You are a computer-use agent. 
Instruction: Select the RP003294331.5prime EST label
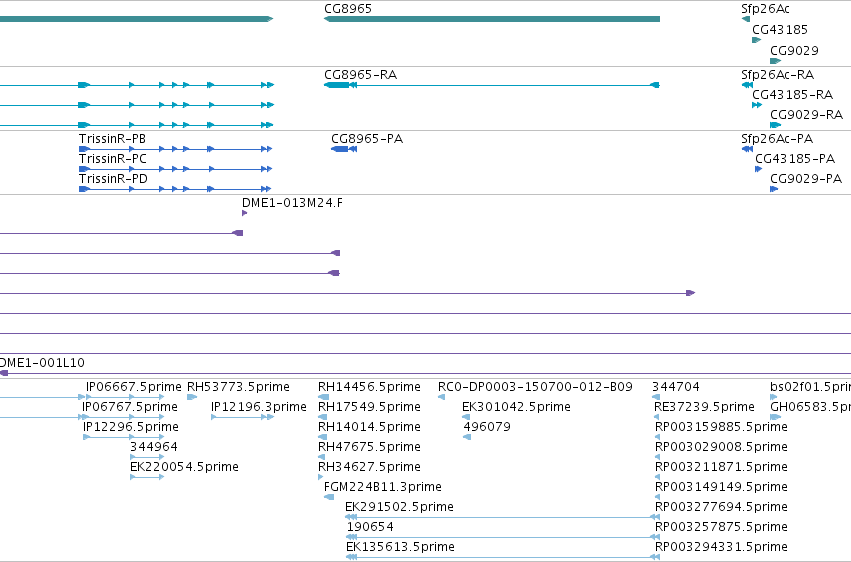[721, 547]
